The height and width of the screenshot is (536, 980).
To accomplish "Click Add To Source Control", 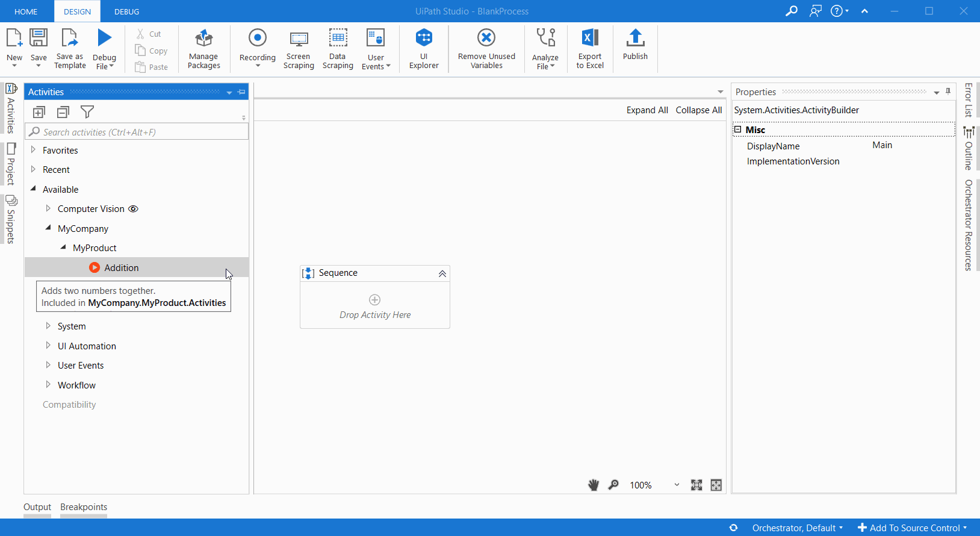I will (913, 528).
